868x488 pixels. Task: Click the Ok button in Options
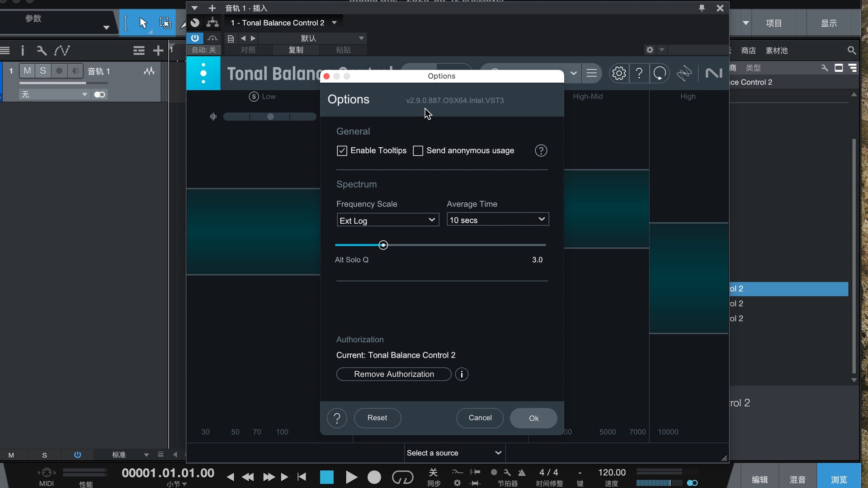click(533, 418)
